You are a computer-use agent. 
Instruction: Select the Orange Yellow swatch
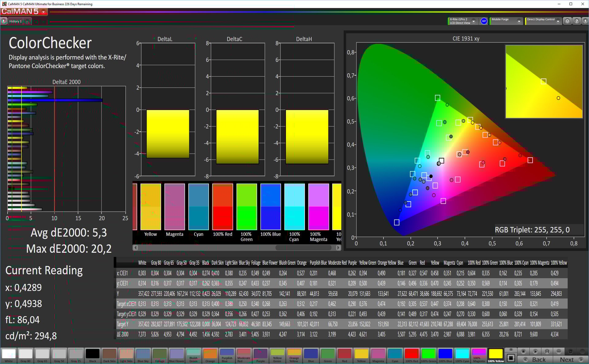coord(294,356)
